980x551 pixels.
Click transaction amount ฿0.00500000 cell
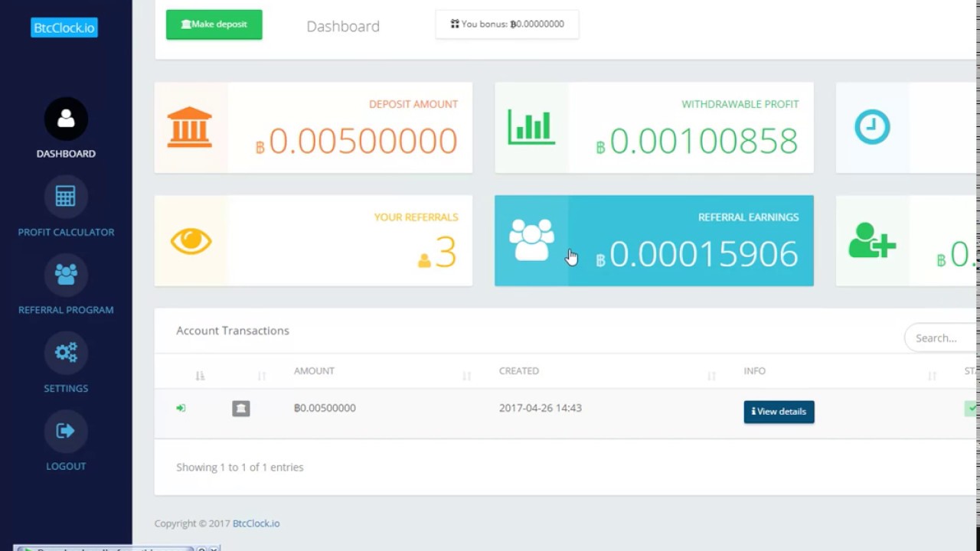(x=325, y=408)
